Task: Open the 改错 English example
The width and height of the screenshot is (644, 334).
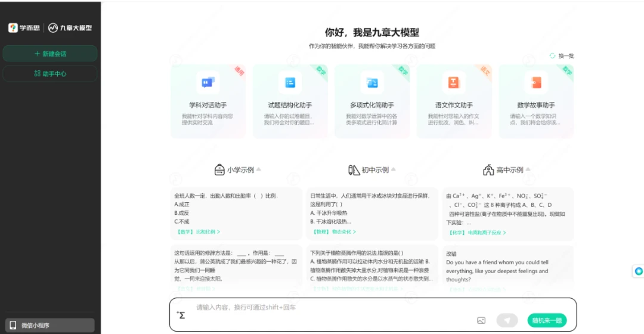Action: [508, 268]
